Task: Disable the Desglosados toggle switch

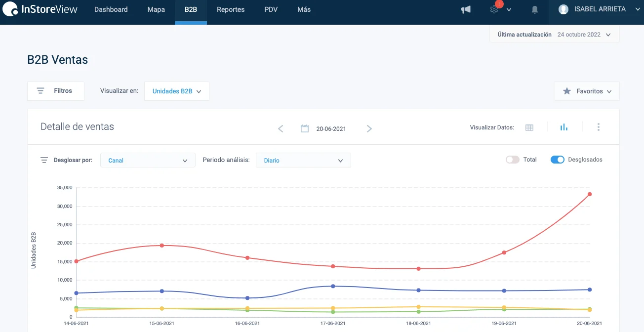Action: [x=558, y=160]
